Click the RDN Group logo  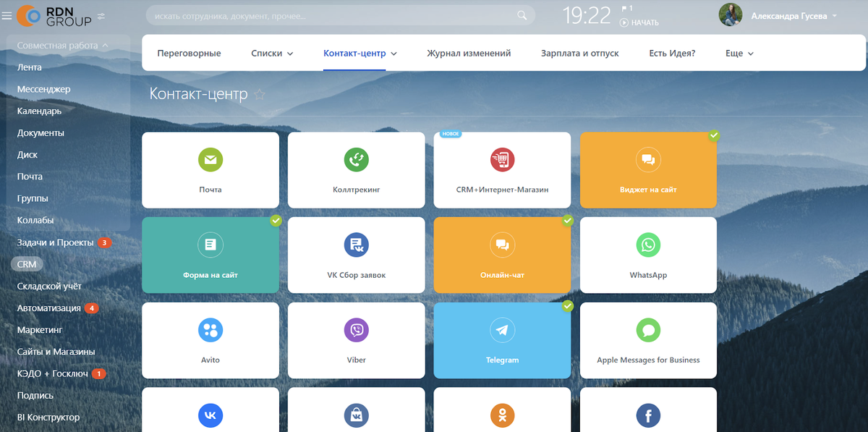click(54, 15)
